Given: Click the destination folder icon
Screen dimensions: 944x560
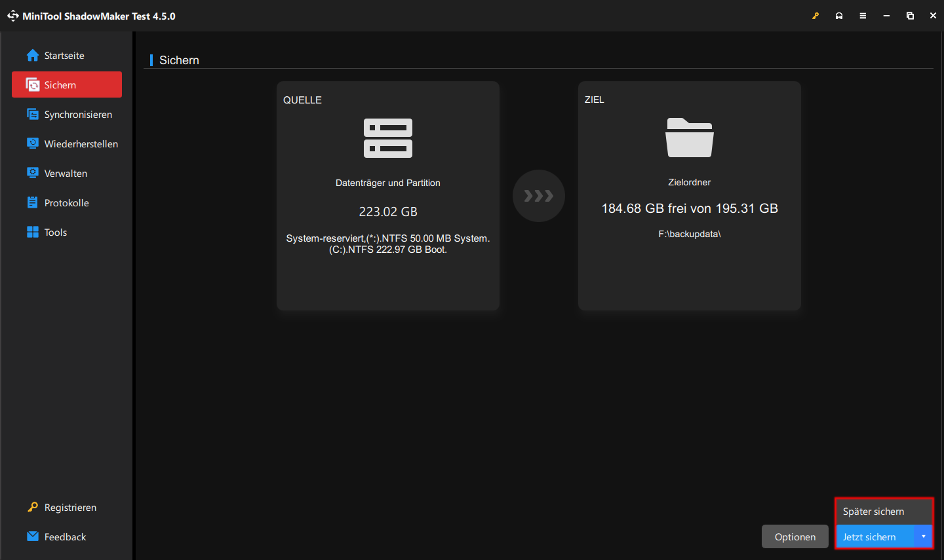Looking at the screenshot, I should click(x=690, y=138).
